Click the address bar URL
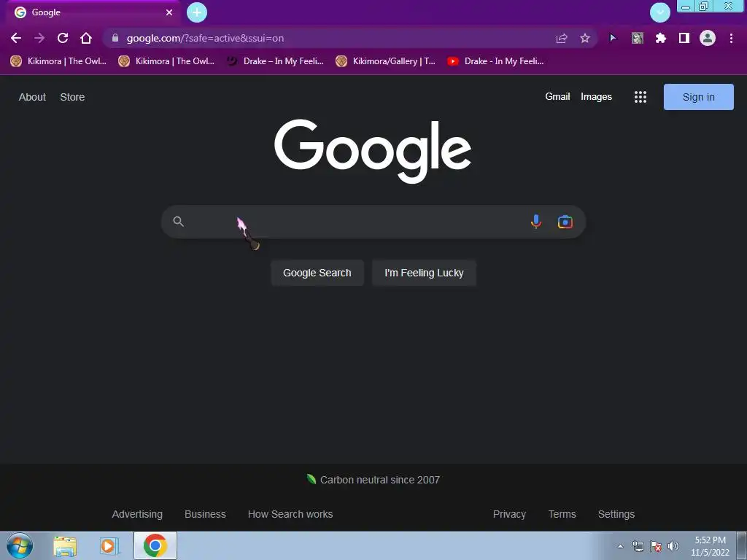747x560 pixels. pyautogui.click(x=205, y=38)
